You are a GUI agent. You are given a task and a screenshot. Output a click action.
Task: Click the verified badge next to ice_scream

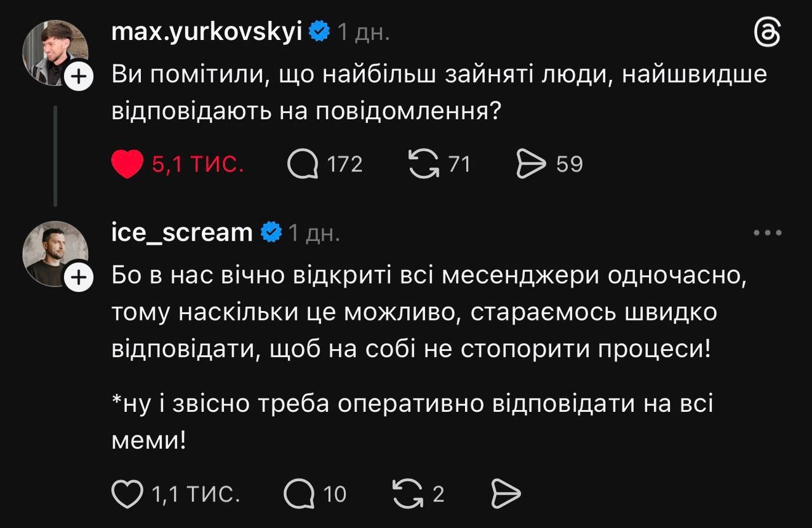pos(272,232)
